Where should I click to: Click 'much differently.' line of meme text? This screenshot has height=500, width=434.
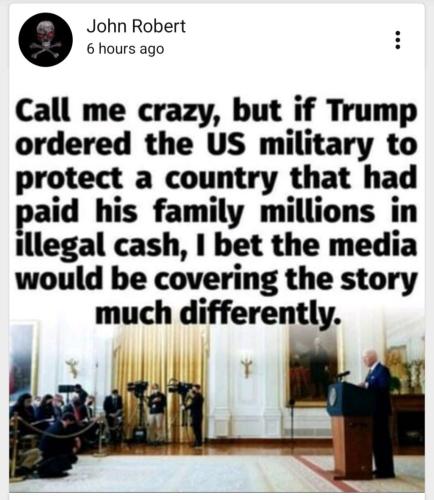click(x=219, y=312)
